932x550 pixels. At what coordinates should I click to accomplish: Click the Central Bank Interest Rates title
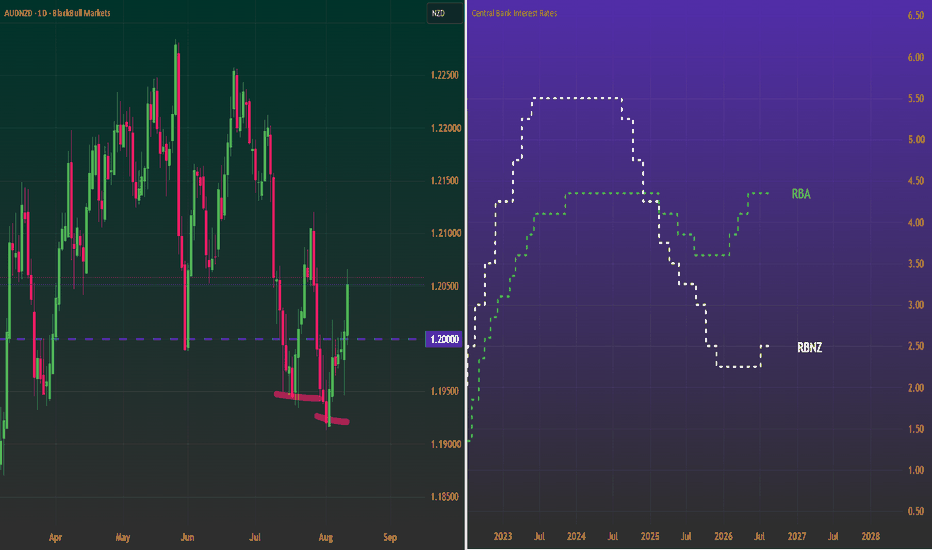pyautogui.click(x=514, y=13)
